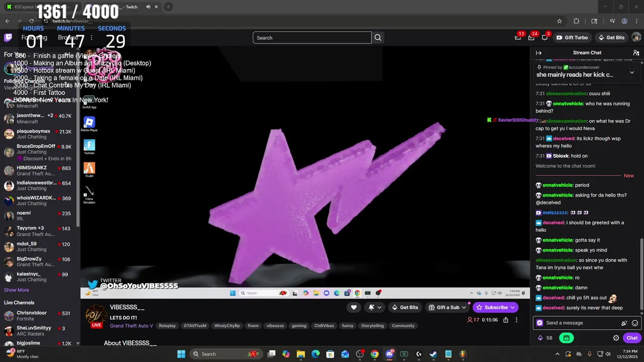
Task: Open the chat community users list icon
Action: [x=636, y=53]
